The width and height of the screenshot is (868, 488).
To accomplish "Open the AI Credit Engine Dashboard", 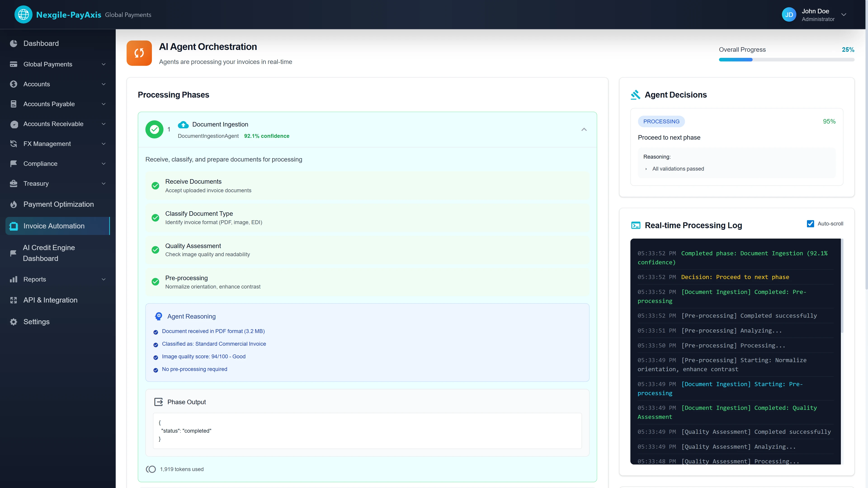I will click(49, 253).
